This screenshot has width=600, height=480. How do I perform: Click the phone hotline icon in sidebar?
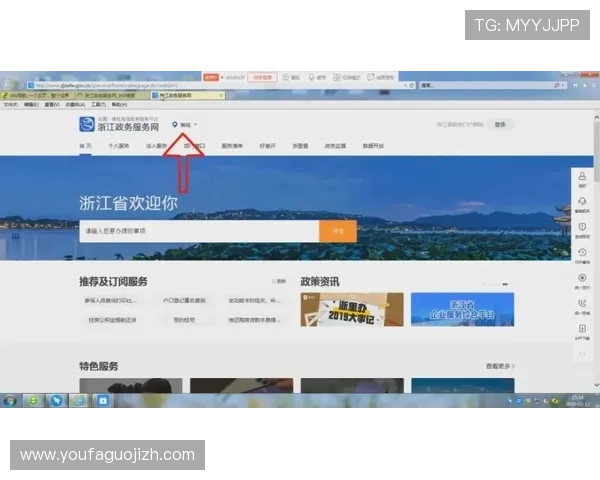(582, 304)
